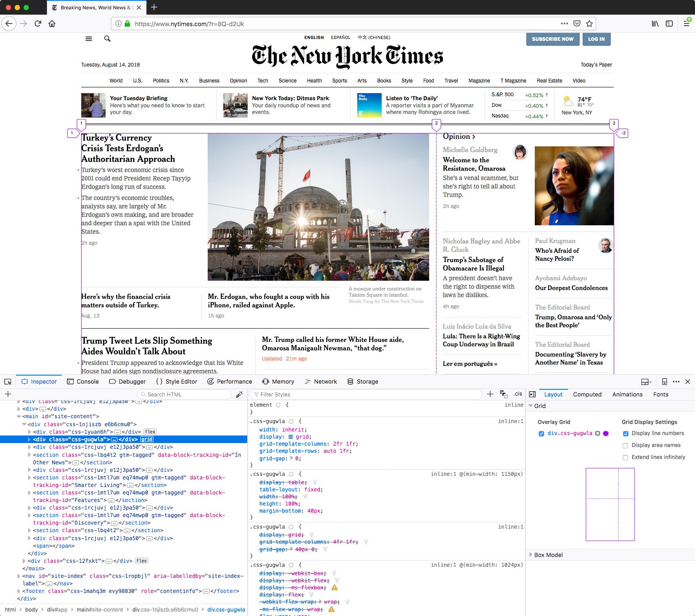This screenshot has width=695, height=616.
Task: Open devtools customize three-dots menu
Action: 676,381
